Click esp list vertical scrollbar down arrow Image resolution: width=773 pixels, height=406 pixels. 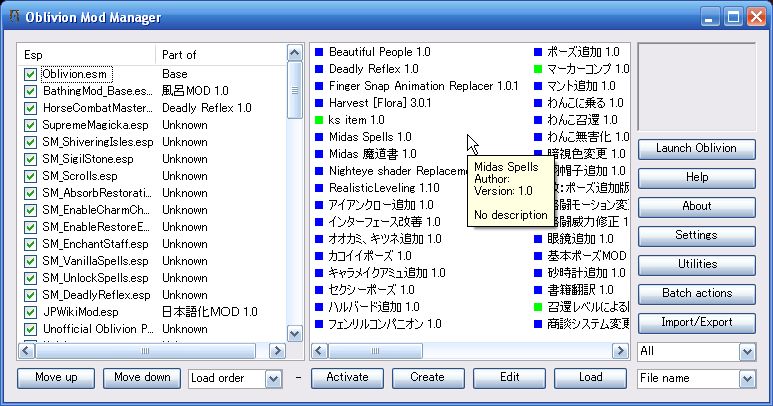pyautogui.click(x=295, y=334)
